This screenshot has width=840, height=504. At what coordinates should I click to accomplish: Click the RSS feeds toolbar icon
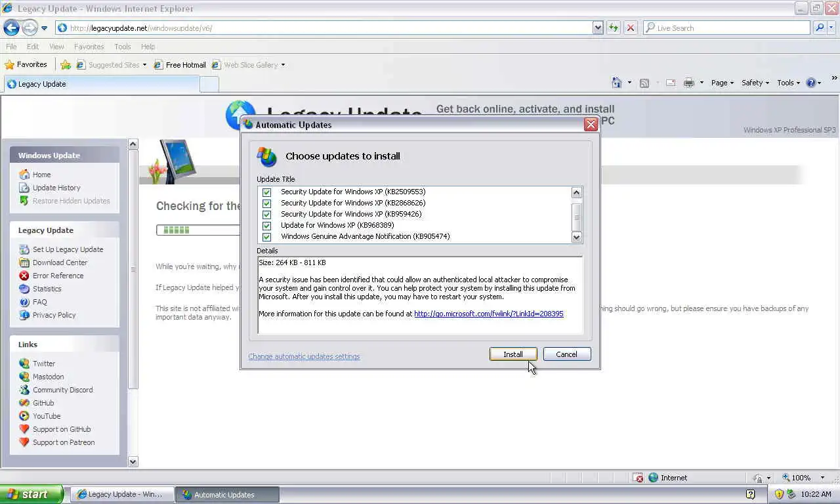click(x=644, y=83)
